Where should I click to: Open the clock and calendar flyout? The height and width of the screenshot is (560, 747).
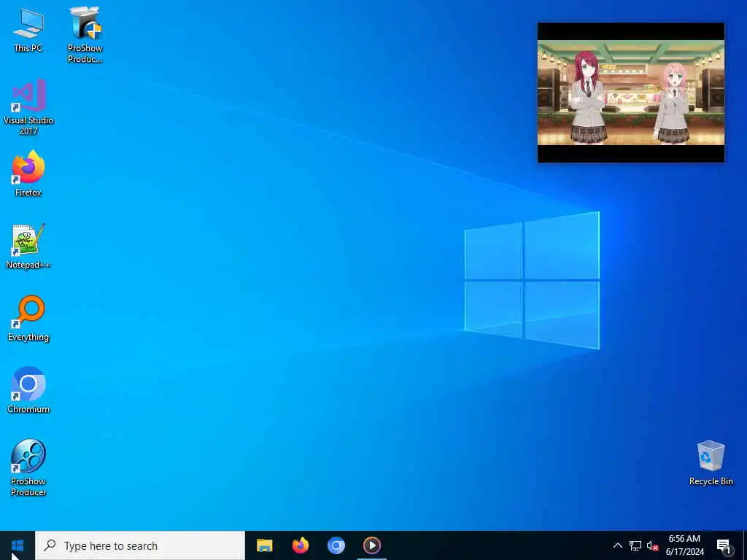coord(684,545)
